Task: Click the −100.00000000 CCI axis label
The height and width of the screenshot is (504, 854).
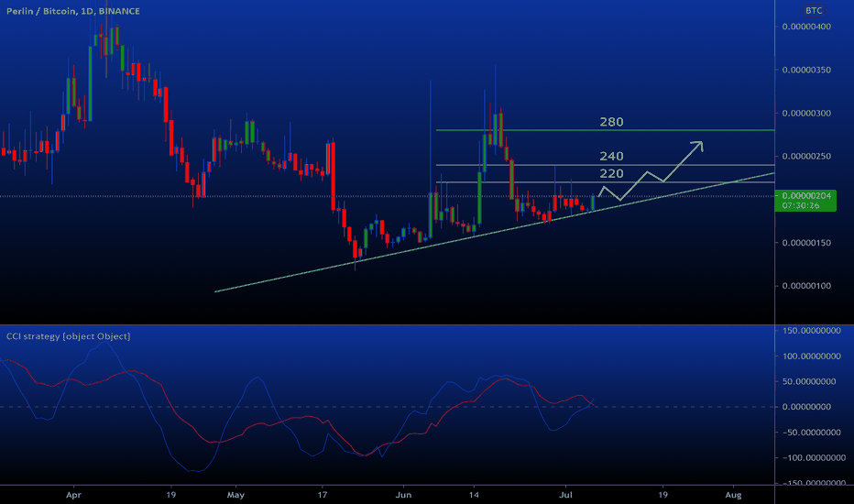Action: click(x=814, y=457)
